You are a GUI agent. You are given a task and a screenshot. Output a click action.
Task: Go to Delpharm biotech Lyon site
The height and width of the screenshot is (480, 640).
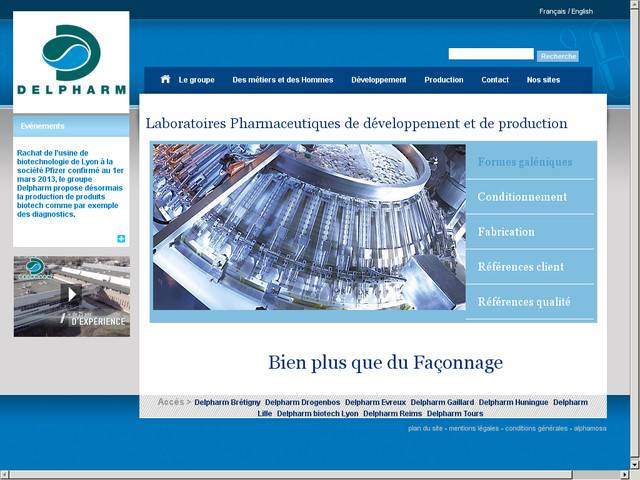(x=318, y=413)
